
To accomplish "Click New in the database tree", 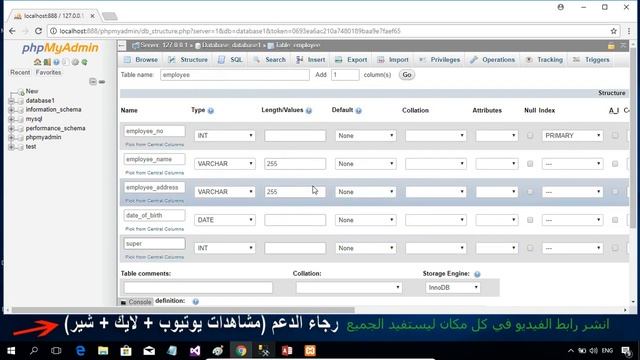I will pyautogui.click(x=32, y=91).
